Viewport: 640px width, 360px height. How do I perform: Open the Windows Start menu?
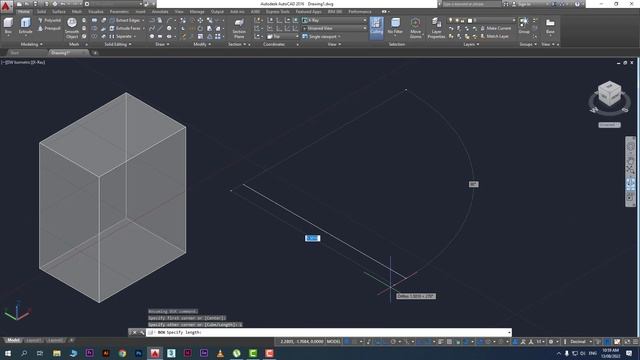click(8, 353)
